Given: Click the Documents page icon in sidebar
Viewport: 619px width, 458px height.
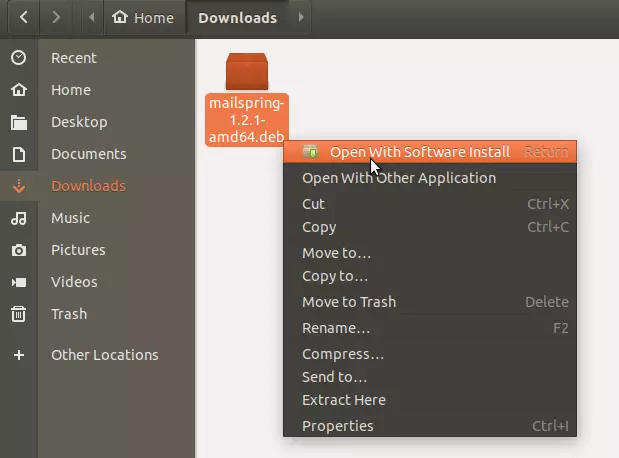Looking at the screenshot, I should tap(19, 154).
